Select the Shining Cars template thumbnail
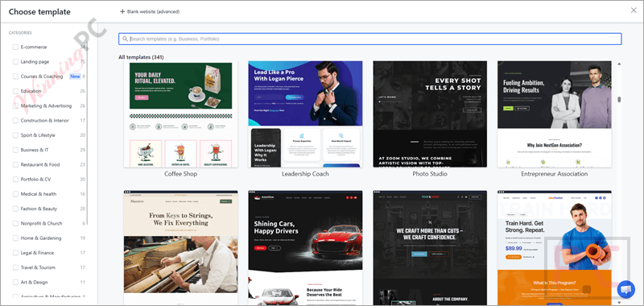 [305, 248]
